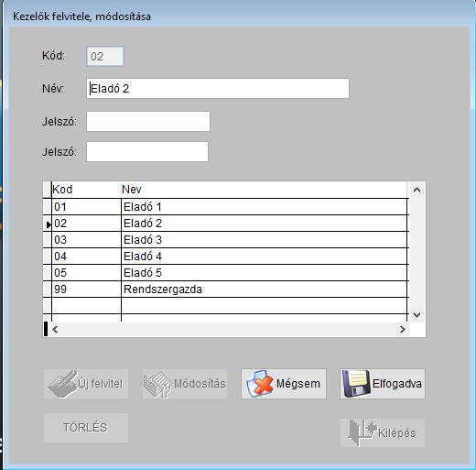Viewport: 476px width, 470px height.
Task: Click the grid's scroll right arrow
Action: click(x=403, y=329)
